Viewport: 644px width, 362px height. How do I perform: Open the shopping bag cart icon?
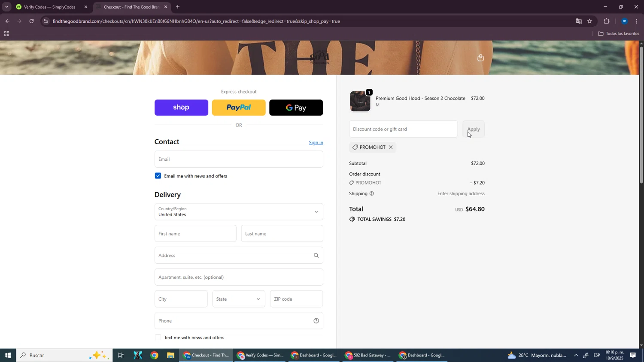pyautogui.click(x=480, y=58)
